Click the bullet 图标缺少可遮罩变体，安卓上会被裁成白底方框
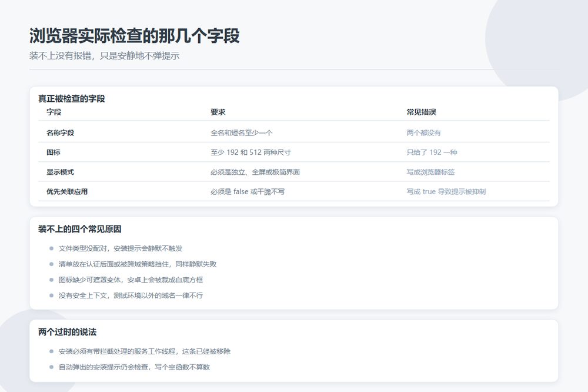This screenshot has height=392, width=588. 131,280
